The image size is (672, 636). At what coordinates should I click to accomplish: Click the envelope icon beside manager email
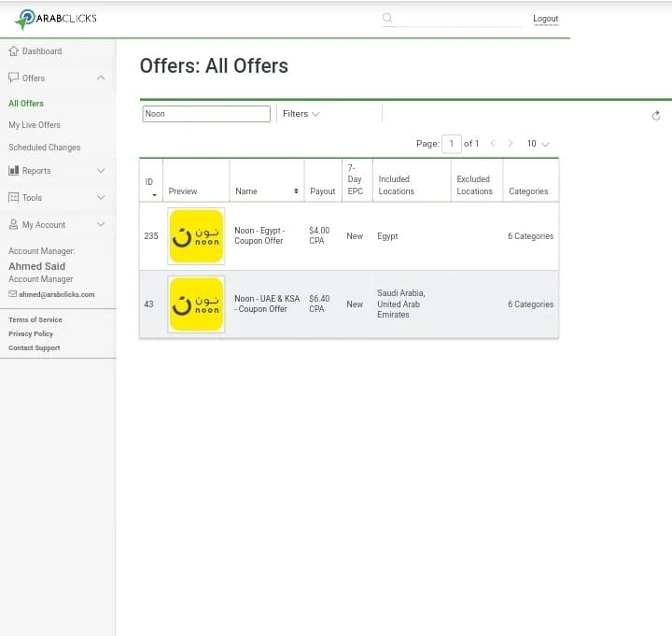[12, 294]
